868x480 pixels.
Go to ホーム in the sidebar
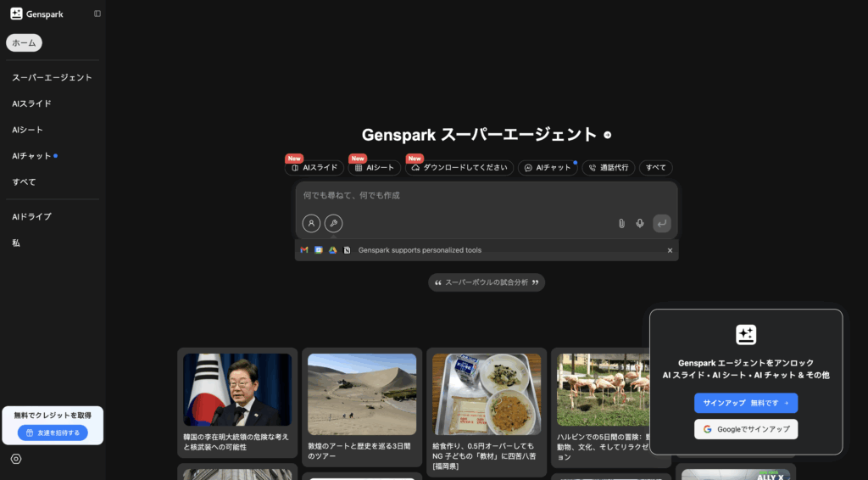24,42
